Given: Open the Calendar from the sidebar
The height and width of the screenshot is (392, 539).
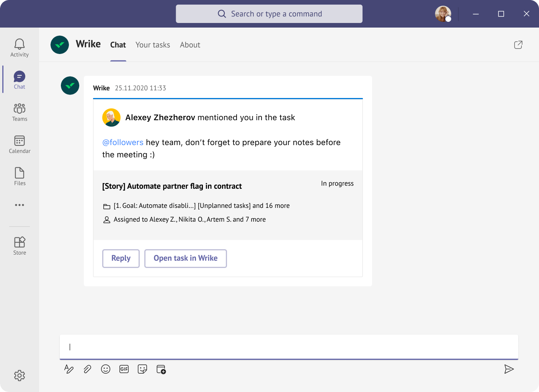Looking at the screenshot, I should point(20,144).
